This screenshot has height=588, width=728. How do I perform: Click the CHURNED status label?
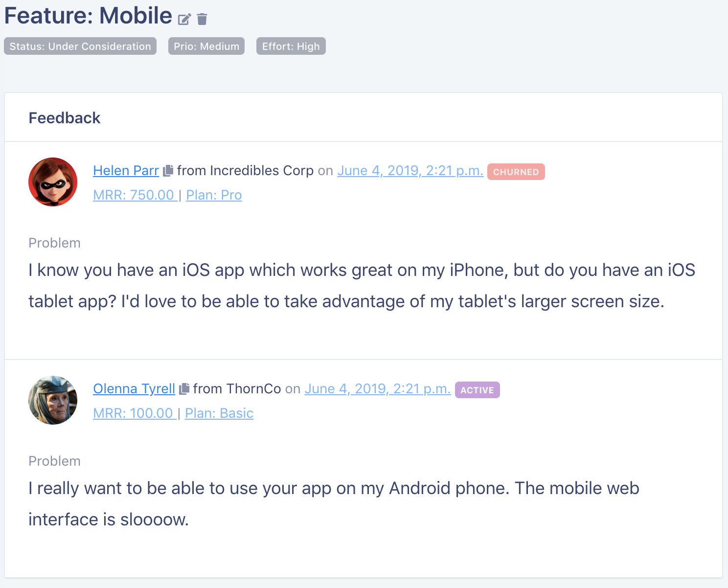pyautogui.click(x=516, y=172)
